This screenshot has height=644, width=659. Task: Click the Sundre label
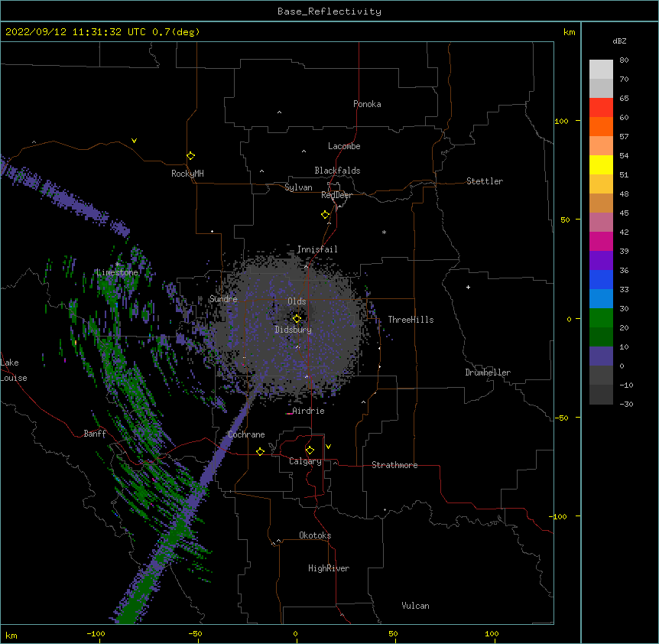223,299
